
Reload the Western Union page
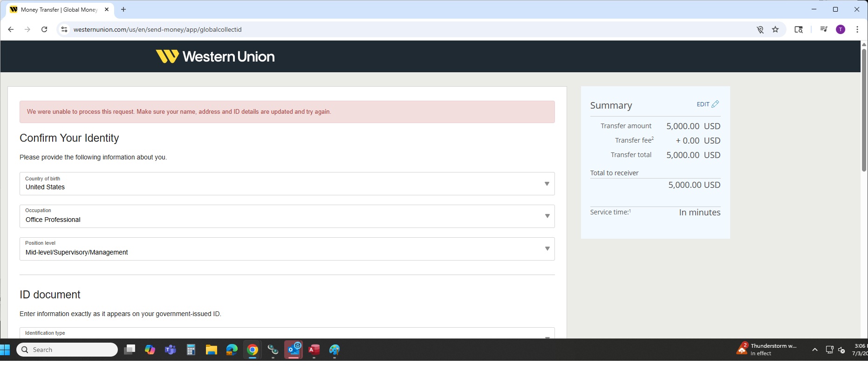tap(44, 29)
